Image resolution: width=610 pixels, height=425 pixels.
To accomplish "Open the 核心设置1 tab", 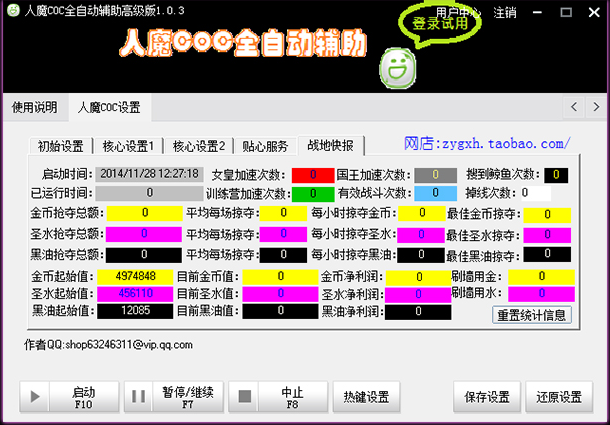I will (x=128, y=146).
